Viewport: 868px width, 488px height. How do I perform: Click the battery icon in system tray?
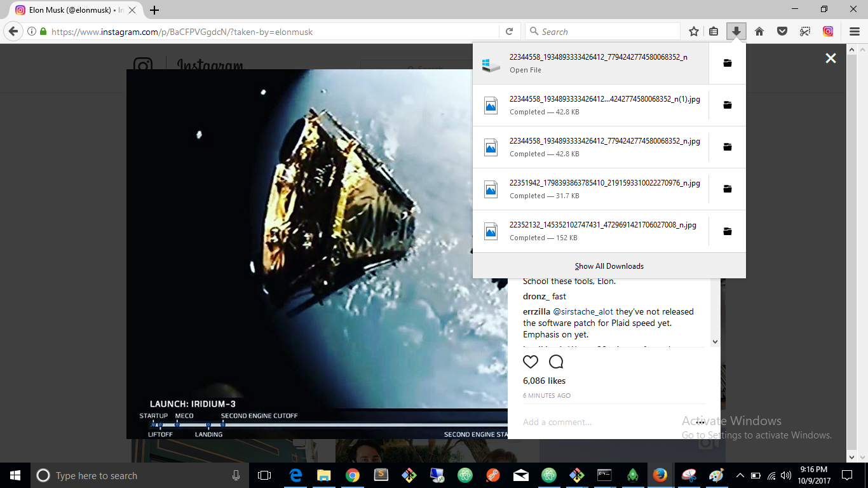pos(756,475)
